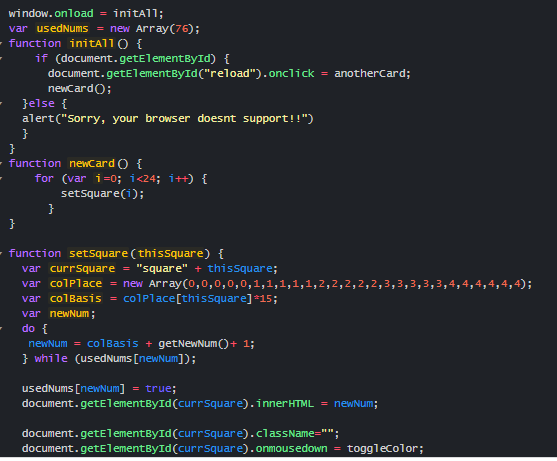Click 'currSquare' argument in the onmousedown line
Viewport: 557px width, 461px height.
211,449
